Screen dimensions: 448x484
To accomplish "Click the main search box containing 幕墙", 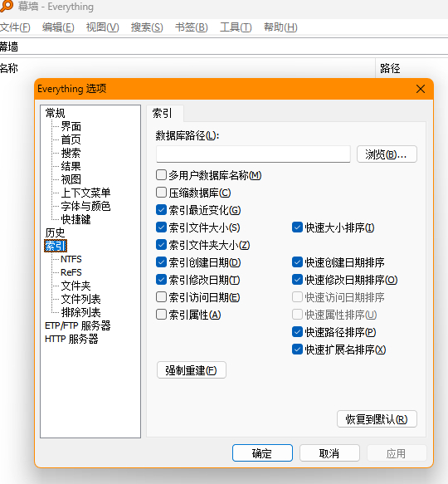I will [x=224, y=47].
